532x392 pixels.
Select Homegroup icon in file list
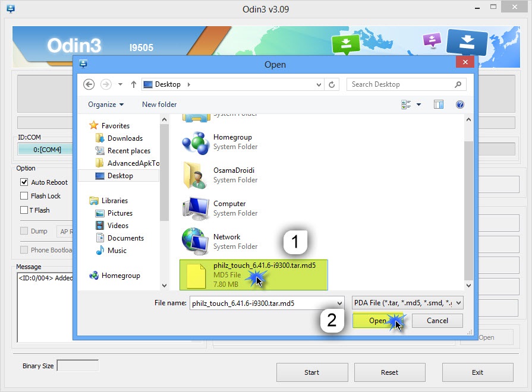tap(196, 143)
